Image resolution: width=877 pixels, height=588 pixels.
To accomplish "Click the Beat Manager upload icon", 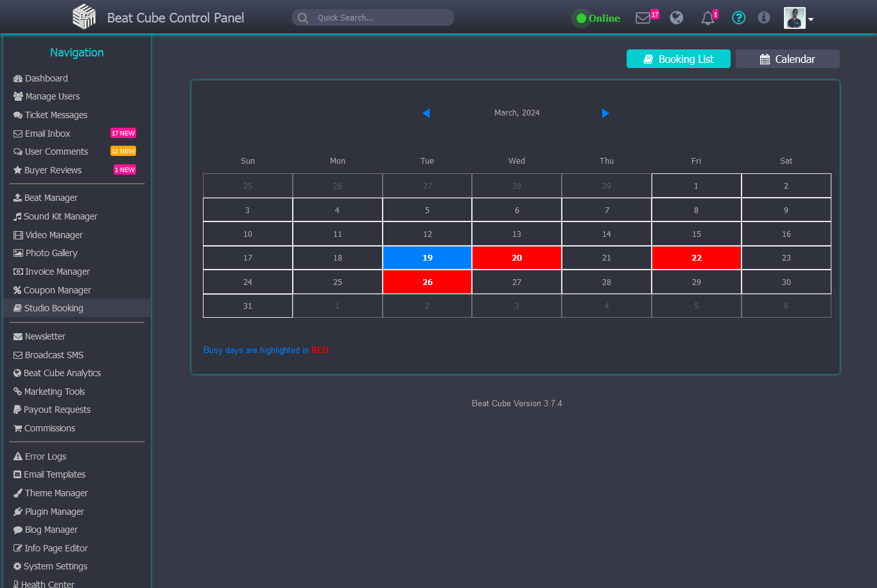I will click(18, 198).
